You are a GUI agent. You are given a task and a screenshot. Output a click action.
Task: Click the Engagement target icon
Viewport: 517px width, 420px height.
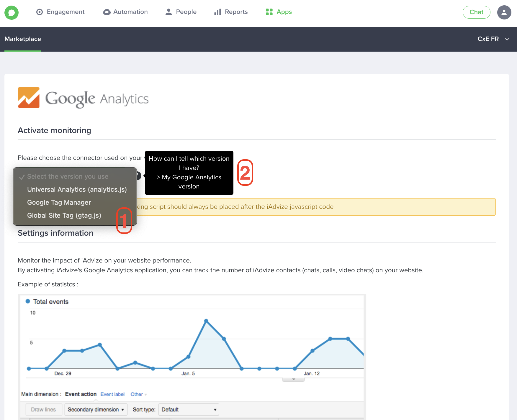(40, 12)
